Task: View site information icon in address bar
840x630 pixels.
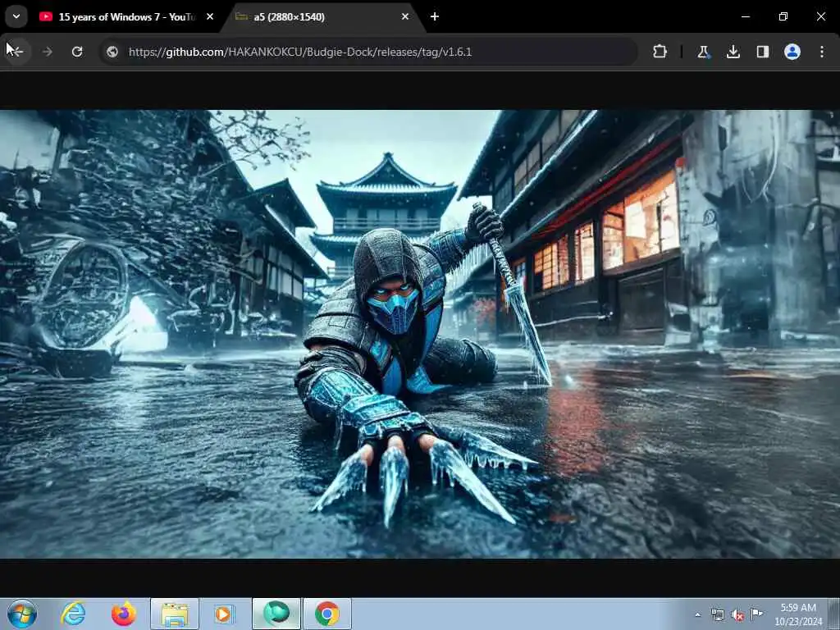Action: [112, 52]
